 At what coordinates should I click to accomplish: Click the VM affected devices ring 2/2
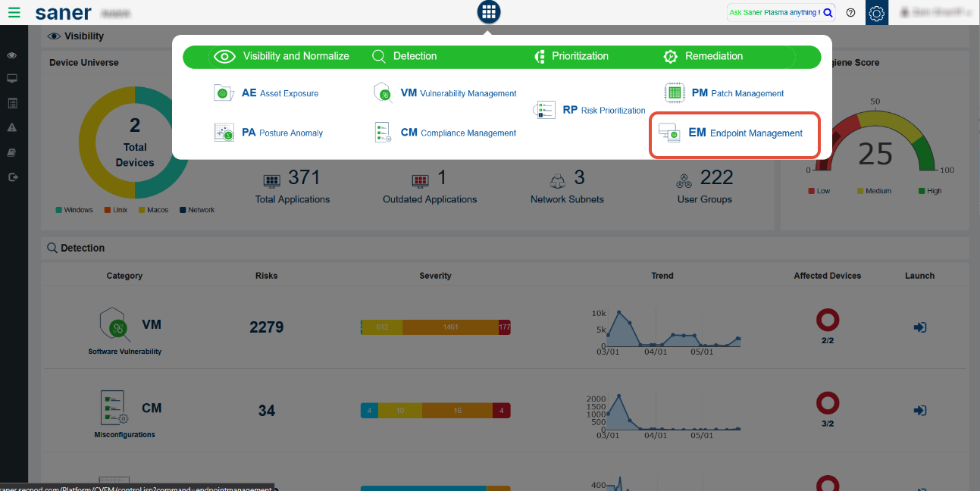click(x=827, y=321)
